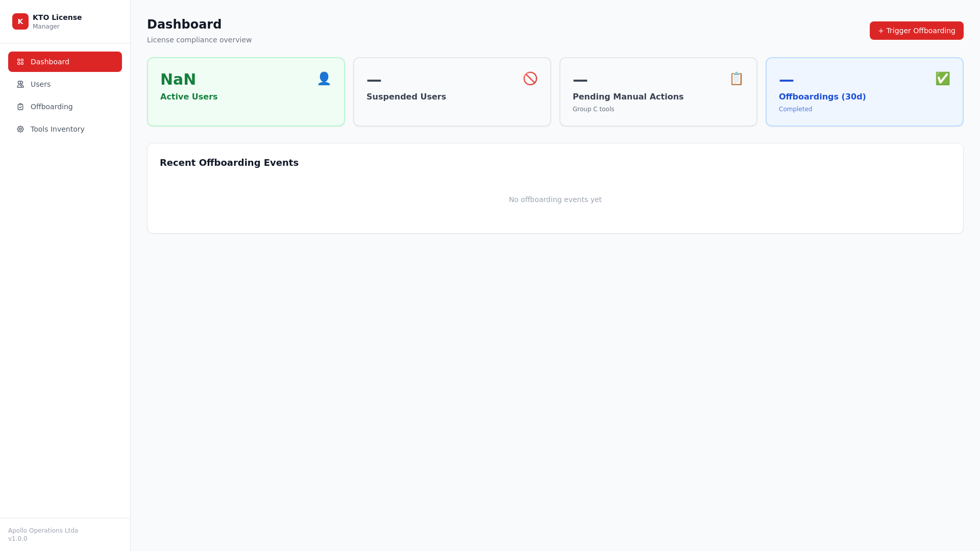
Task: Click the green checkmark icon on Offboardings card
Action: click(x=943, y=79)
